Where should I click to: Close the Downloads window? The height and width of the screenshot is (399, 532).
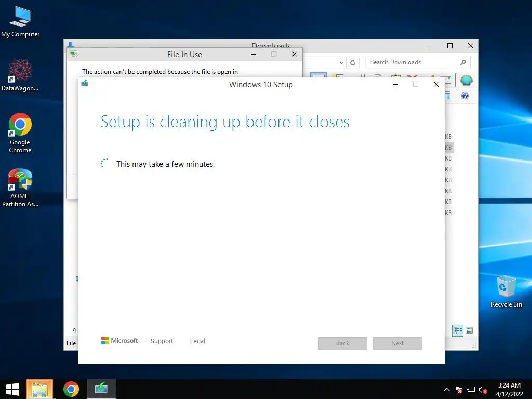tap(470, 46)
